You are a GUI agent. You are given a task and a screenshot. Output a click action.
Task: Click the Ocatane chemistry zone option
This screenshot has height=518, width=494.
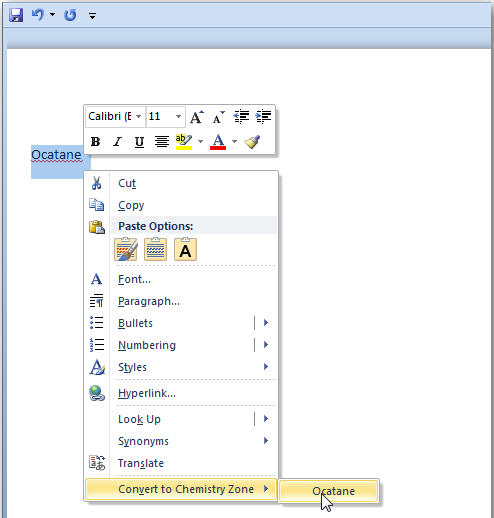329,491
